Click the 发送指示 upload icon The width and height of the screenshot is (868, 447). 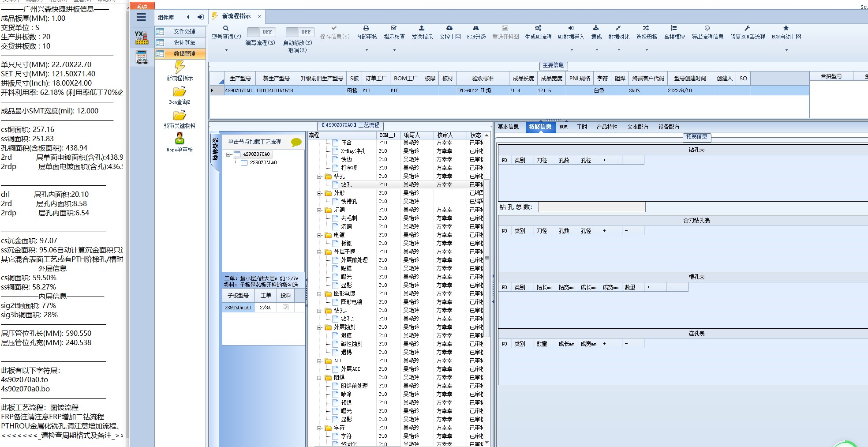(x=422, y=28)
